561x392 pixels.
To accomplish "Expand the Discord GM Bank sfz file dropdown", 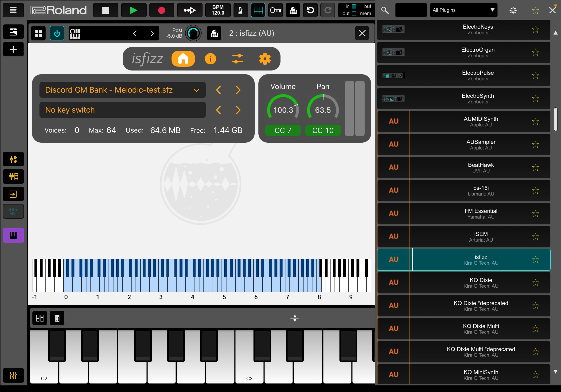I will pos(122,90).
